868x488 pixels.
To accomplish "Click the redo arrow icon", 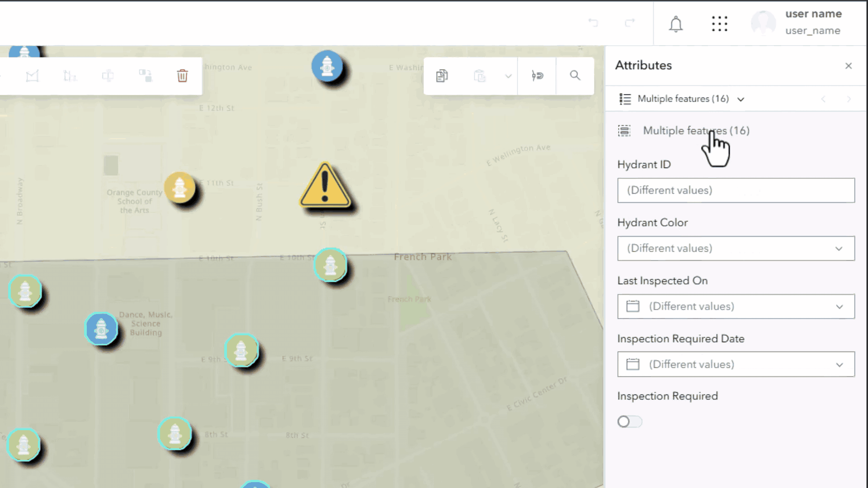I will pyautogui.click(x=629, y=23).
